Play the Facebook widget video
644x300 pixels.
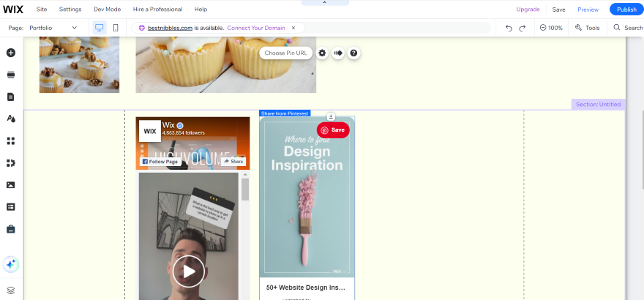click(x=189, y=271)
